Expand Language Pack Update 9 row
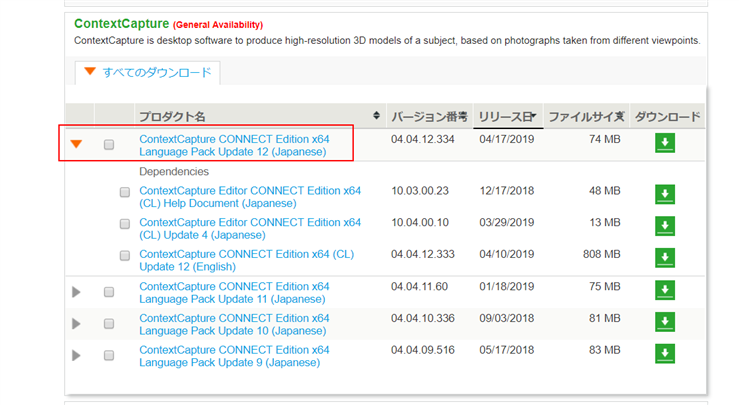Screen dimensions: 739x405 click(x=76, y=355)
